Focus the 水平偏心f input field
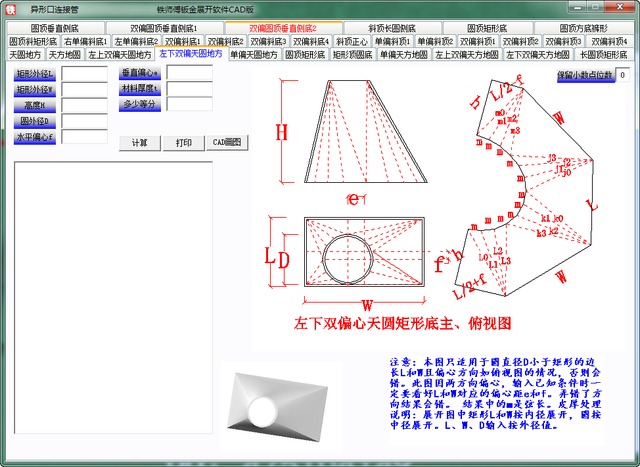 pos(84,136)
